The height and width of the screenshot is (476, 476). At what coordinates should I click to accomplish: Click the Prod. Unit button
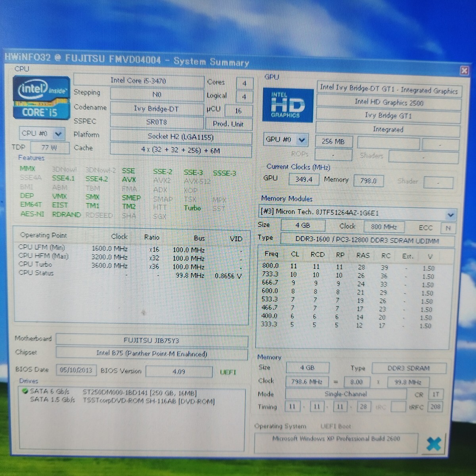pyautogui.click(x=228, y=124)
